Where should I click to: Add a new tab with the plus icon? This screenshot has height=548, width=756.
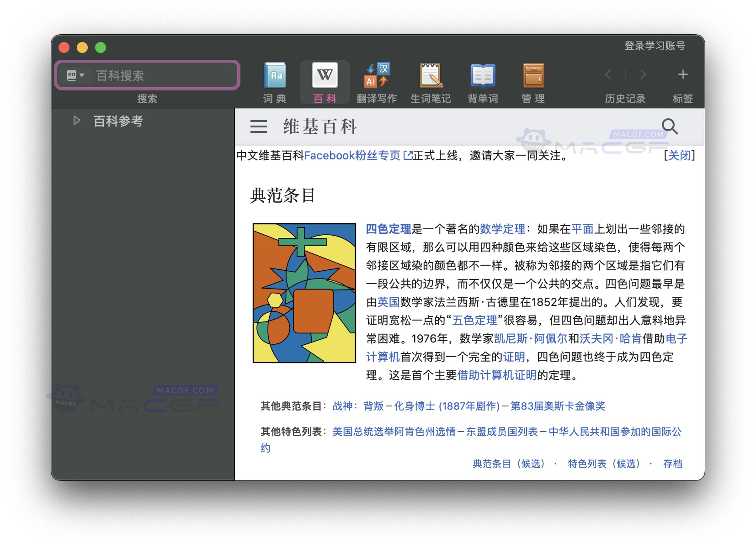coord(682,74)
